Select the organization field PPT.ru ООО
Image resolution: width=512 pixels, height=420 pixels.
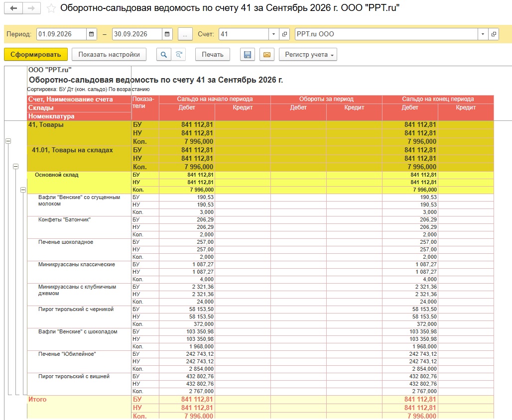coord(386,34)
